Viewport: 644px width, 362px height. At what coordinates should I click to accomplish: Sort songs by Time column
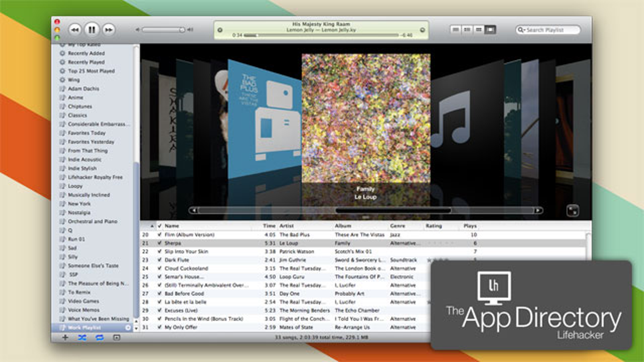click(x=269, y=226)
